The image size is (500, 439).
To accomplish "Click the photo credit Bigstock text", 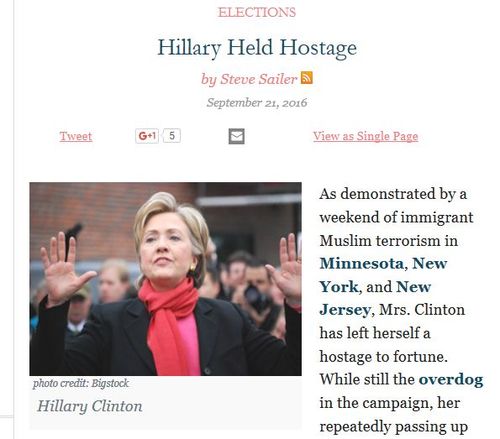I will [81, 383].
